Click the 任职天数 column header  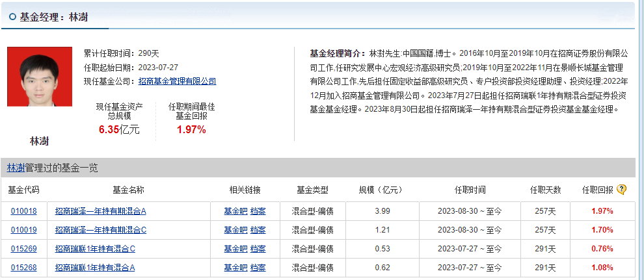[545, 190]
